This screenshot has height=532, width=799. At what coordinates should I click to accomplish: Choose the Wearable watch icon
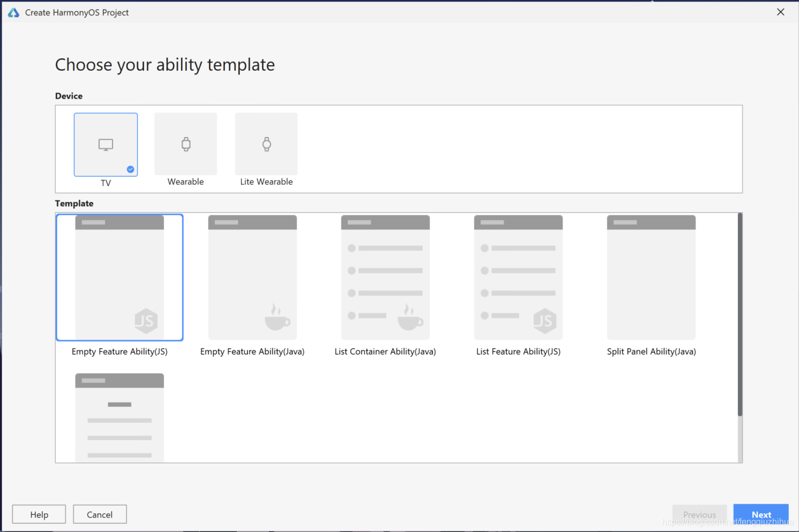(186, 144)
